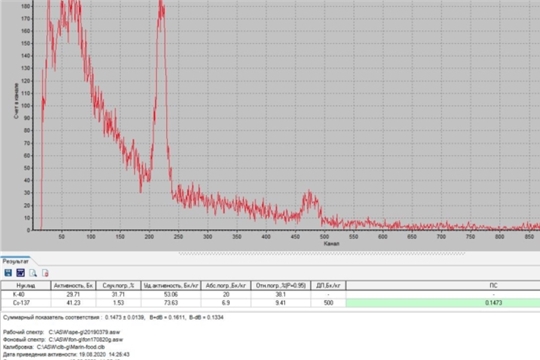The image size is (540, 360).
Task: Select the K-40 nuclide row
Action: [x=270, y=294]
